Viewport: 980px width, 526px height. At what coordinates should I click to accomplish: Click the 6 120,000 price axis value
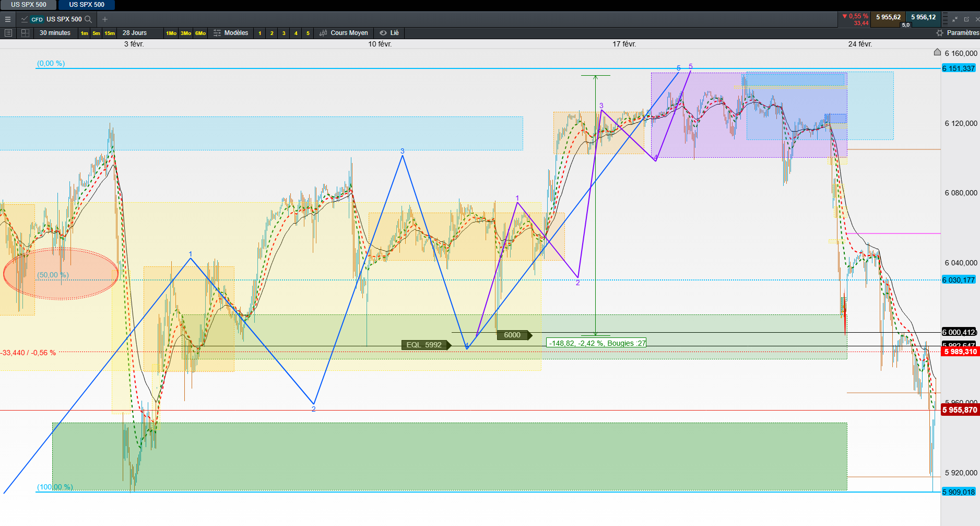click(961, 123)
